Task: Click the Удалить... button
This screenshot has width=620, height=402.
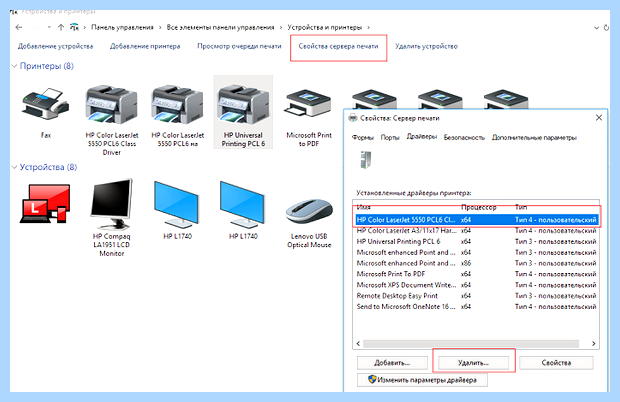Action: tap(473, 363)
